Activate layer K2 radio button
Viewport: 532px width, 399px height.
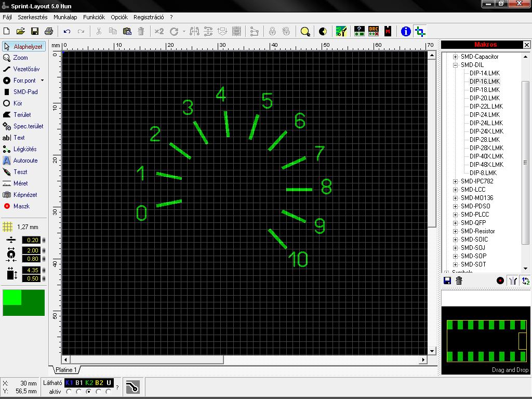coord(88,392)
